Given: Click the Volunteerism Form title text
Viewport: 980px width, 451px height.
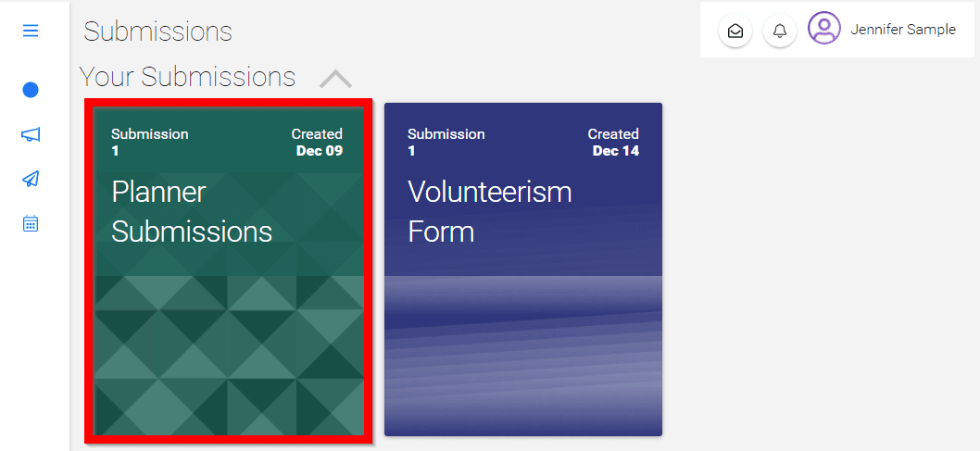Looking at the screenshot, I should pos(490,212).
